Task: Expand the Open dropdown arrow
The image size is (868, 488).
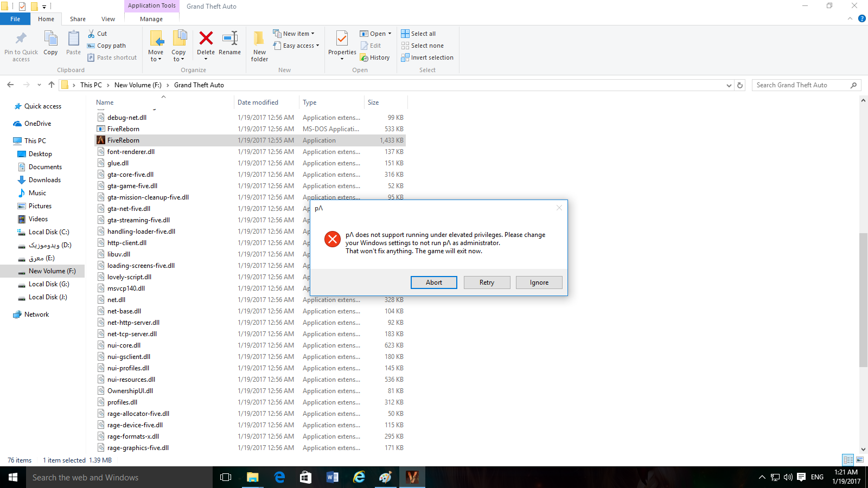Action: click(x=390, y=34)
